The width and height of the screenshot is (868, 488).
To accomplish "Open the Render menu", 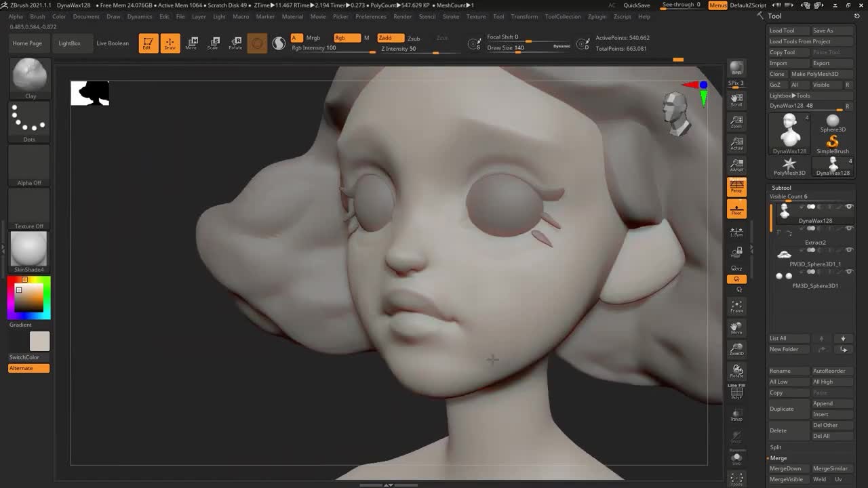I will coord(402,16).
